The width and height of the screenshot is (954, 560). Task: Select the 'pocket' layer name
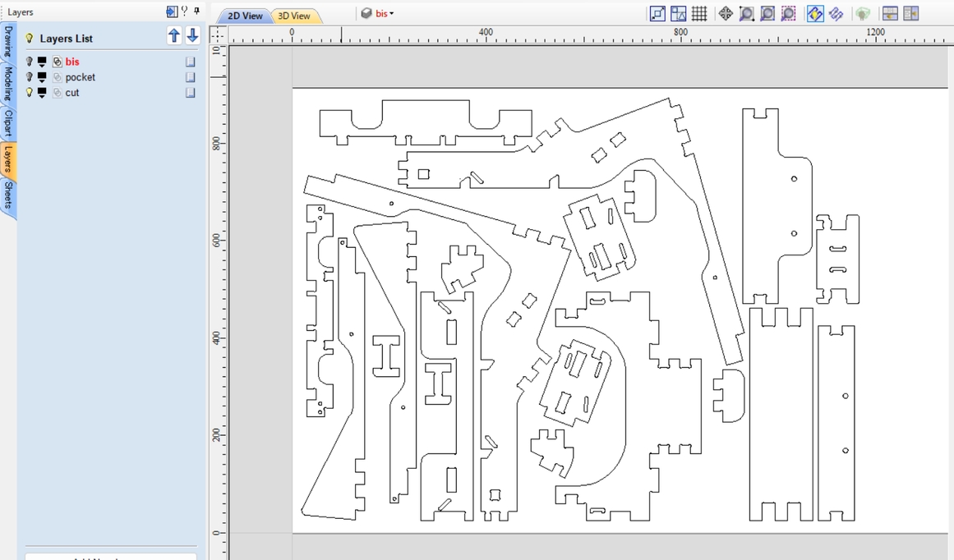point(81,77)
